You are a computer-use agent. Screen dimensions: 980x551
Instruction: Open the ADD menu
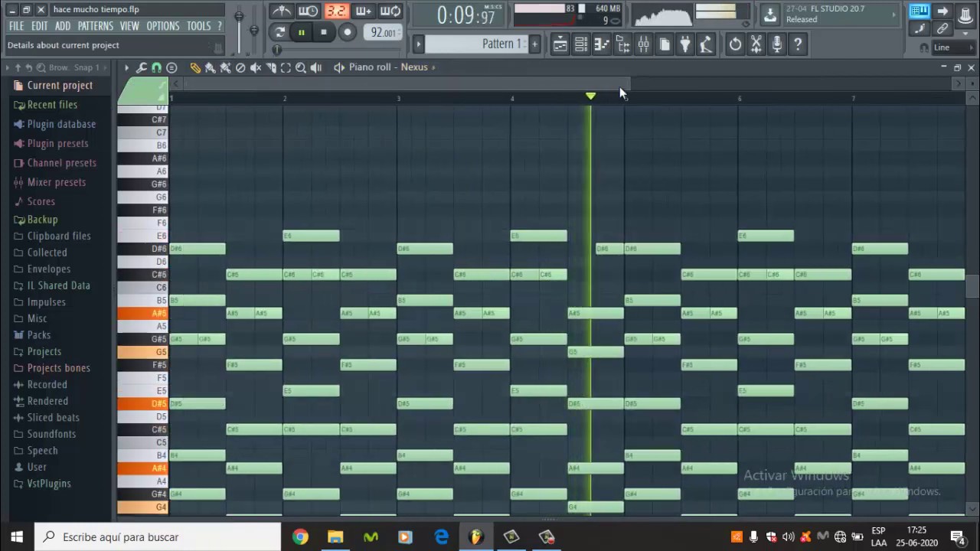[x=63, y=26]
